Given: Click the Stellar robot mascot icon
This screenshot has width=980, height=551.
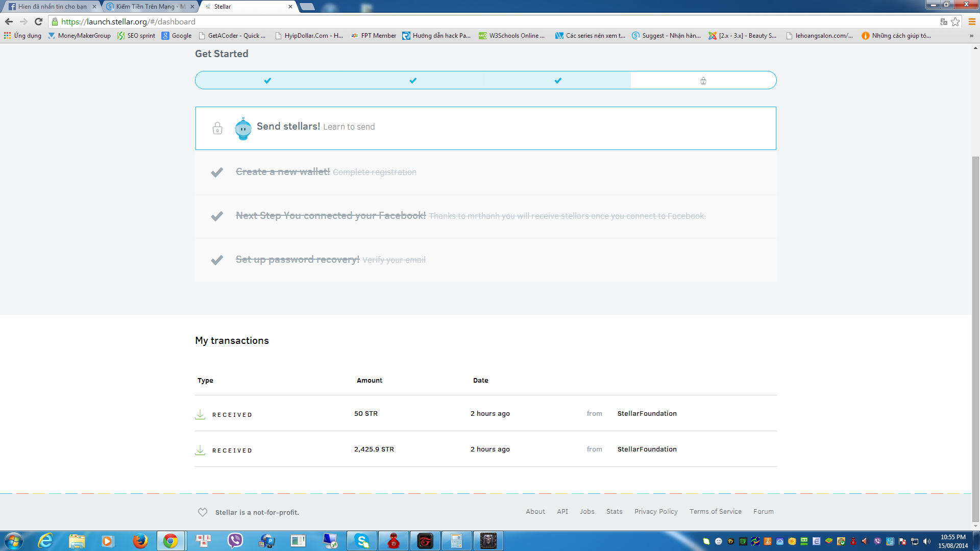Looking at the screenshot, I should point(243,129).
